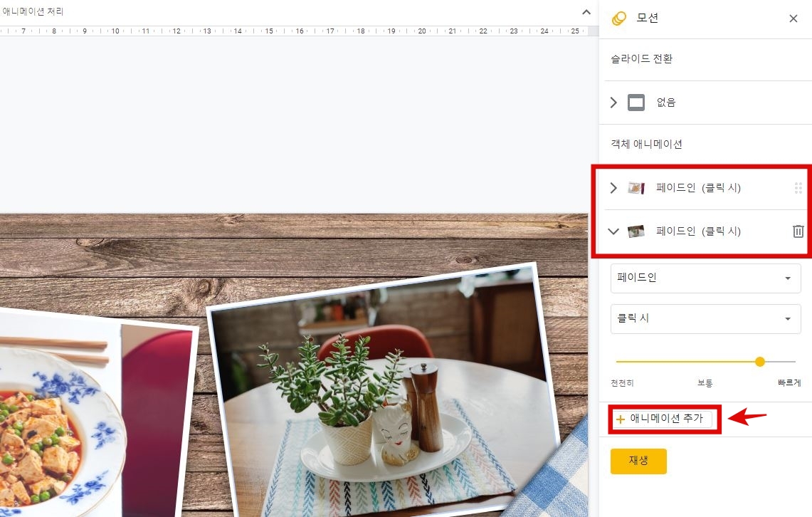Click the 애니메이션 처리 toolbar label

click(33, 11)
